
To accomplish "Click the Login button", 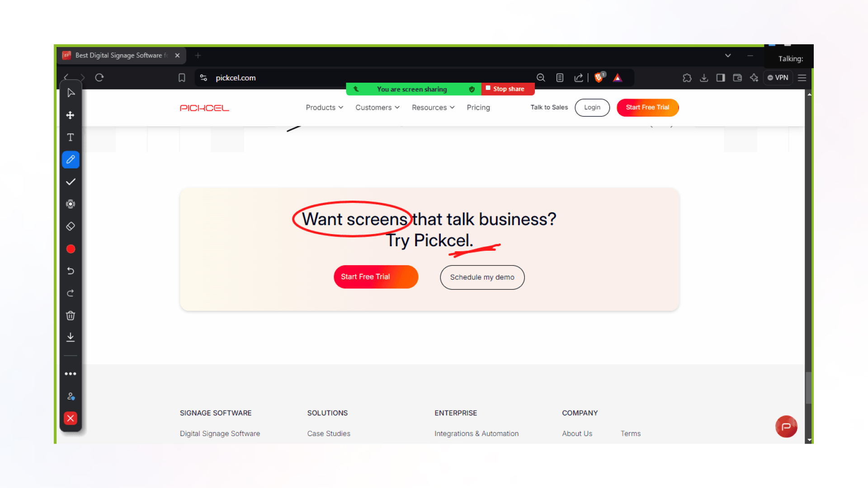I will (x=592, y=107).
